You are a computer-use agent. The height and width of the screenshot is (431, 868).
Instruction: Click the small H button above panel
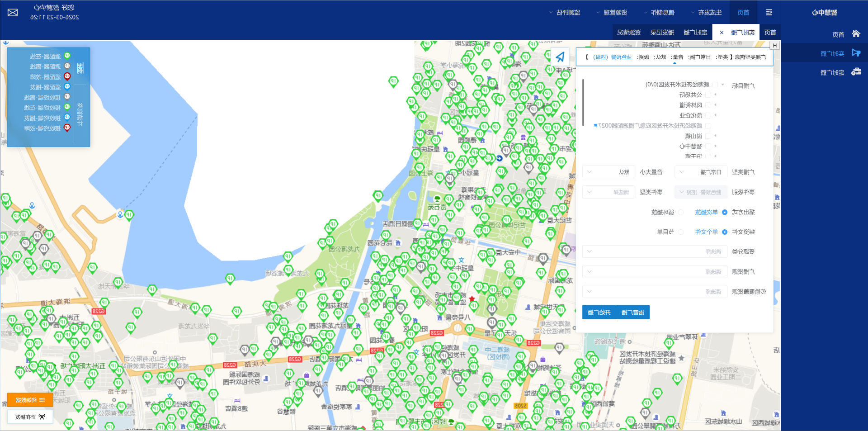coord(775,45)
